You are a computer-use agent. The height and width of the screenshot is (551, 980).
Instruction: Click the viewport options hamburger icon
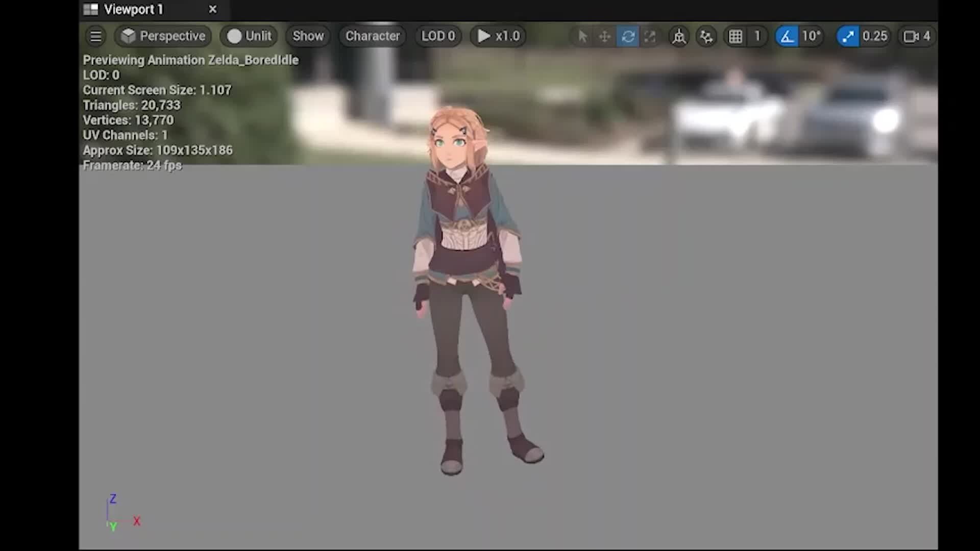[95, 36]
